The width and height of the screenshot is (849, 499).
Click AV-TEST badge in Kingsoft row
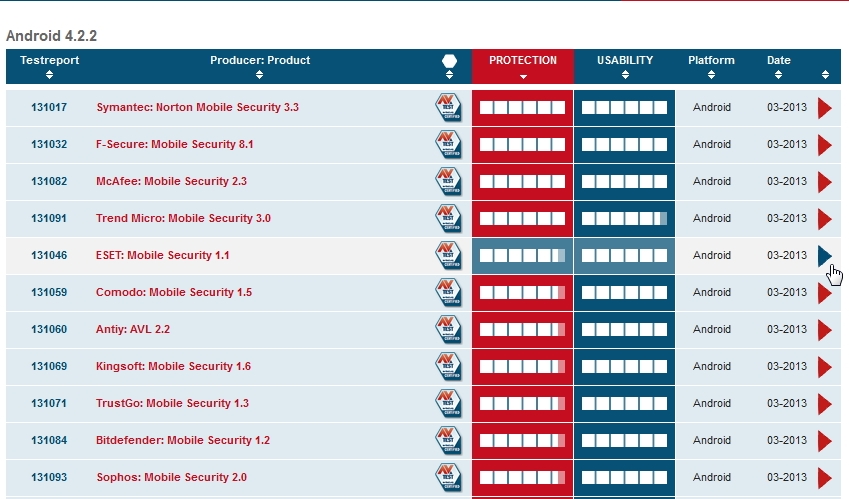coord(448,366)
